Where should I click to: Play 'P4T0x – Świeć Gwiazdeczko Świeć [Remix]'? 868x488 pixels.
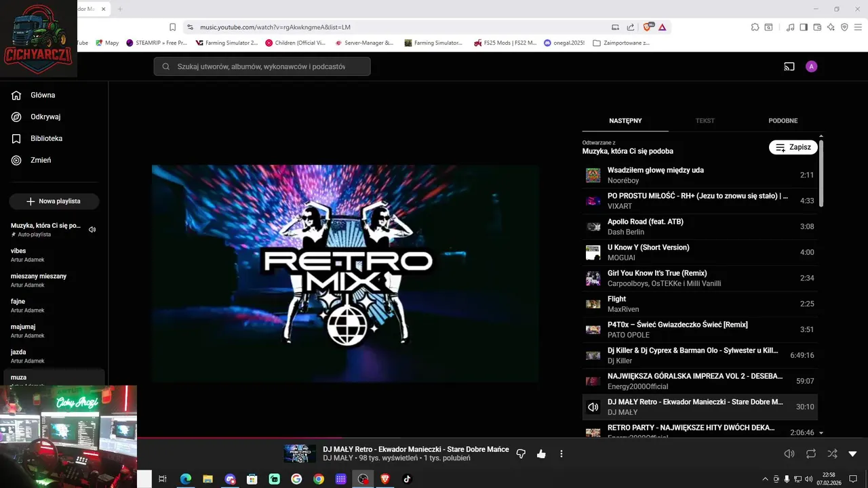click(700, 330)
